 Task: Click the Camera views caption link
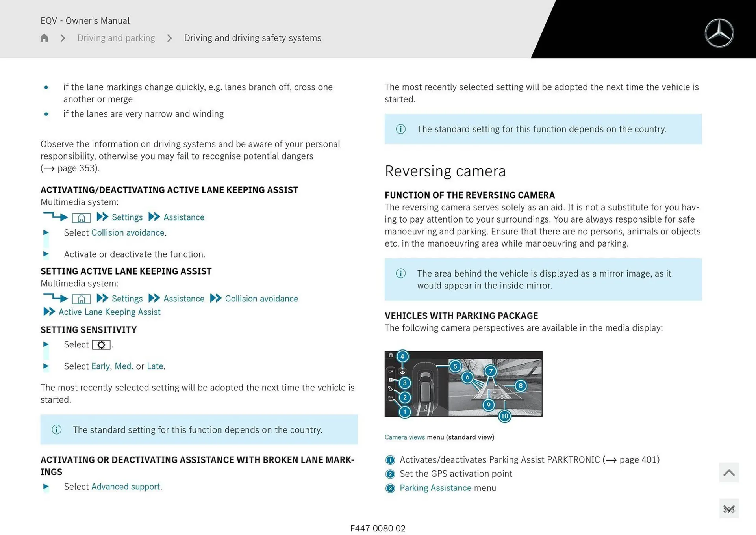[404, 437]
